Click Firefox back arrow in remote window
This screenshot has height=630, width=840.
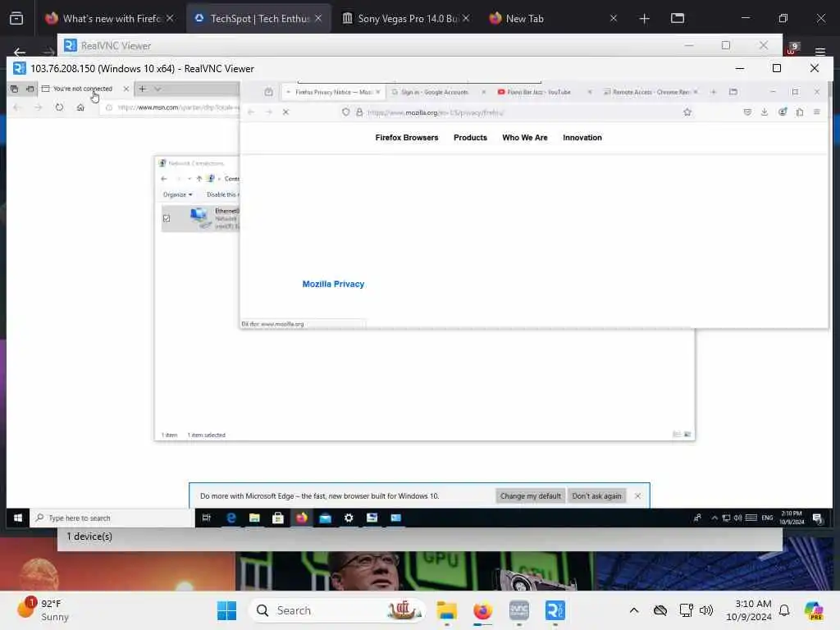click(x=251, y=112)
